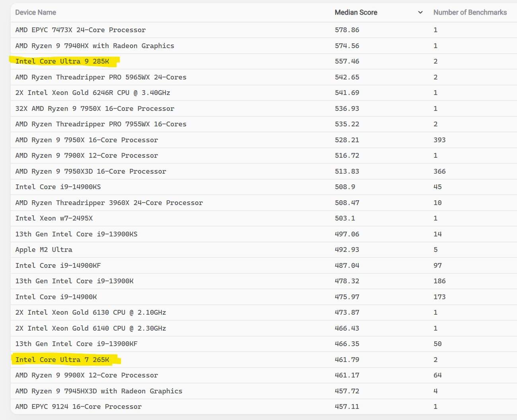Sort by Number of Benchmarks header
Image resolution: width=517 pixels, height=420 pixels.
(470, 12)
